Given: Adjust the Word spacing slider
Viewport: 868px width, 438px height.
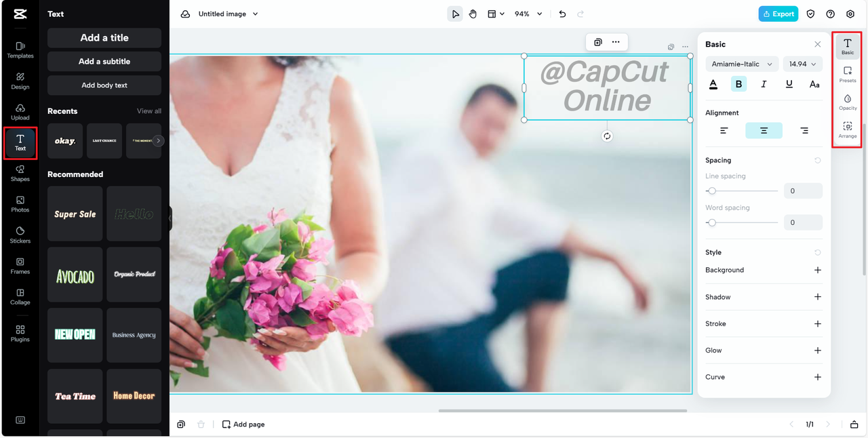Looking at the screenshot, I should (742, 222).
